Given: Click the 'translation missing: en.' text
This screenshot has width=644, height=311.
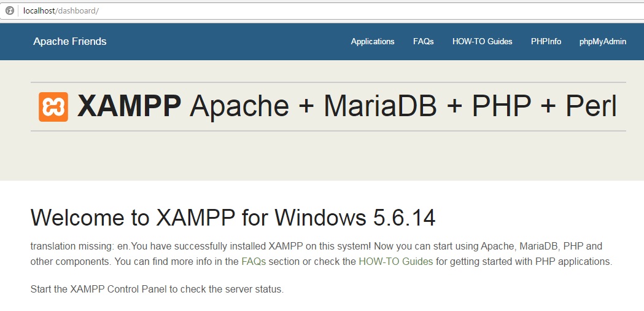Looking at the screenshot, I should (77, 246).
